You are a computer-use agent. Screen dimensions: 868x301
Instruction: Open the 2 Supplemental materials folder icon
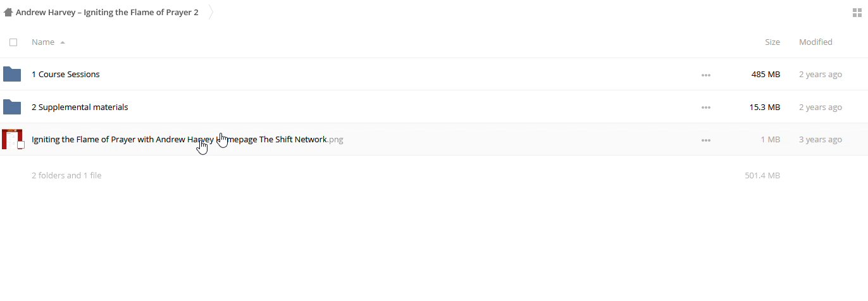(x=12, y=107)
